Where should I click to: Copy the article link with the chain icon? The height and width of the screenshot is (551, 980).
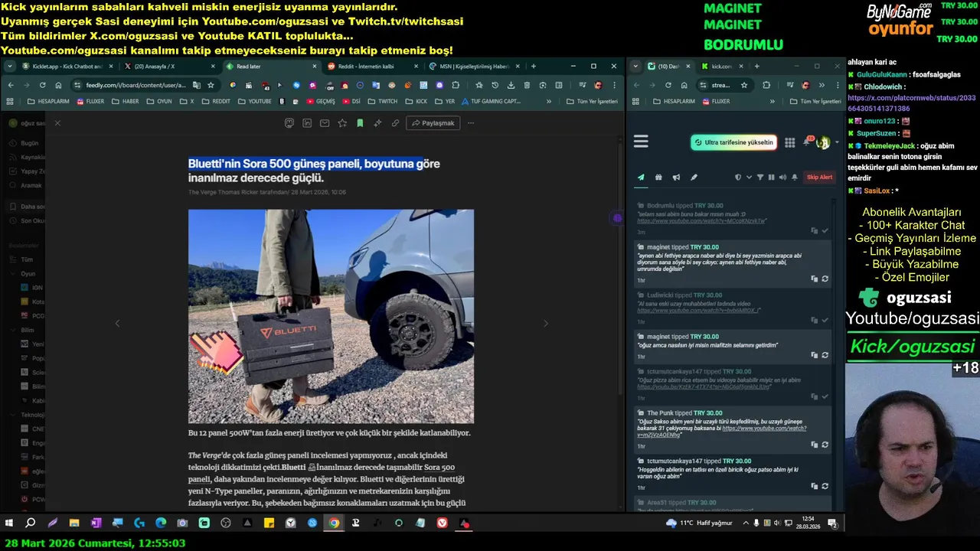395,122
